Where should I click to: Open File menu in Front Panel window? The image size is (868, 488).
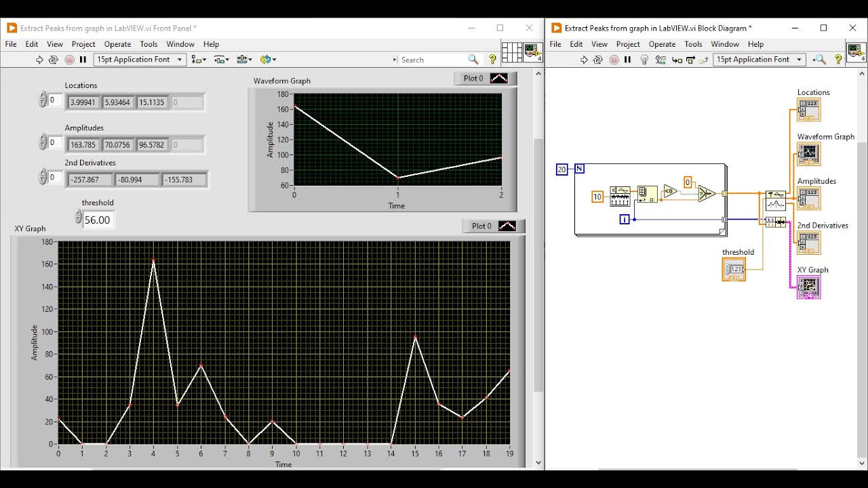11,44
